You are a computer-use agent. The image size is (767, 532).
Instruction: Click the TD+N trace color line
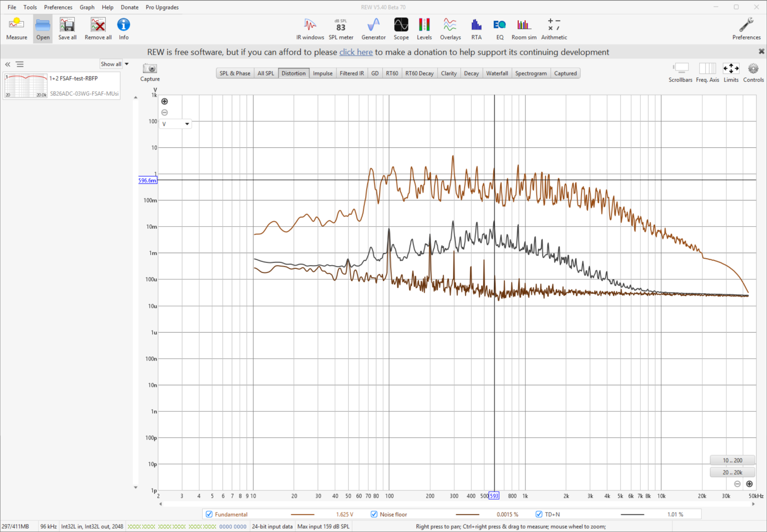point(632,514)
